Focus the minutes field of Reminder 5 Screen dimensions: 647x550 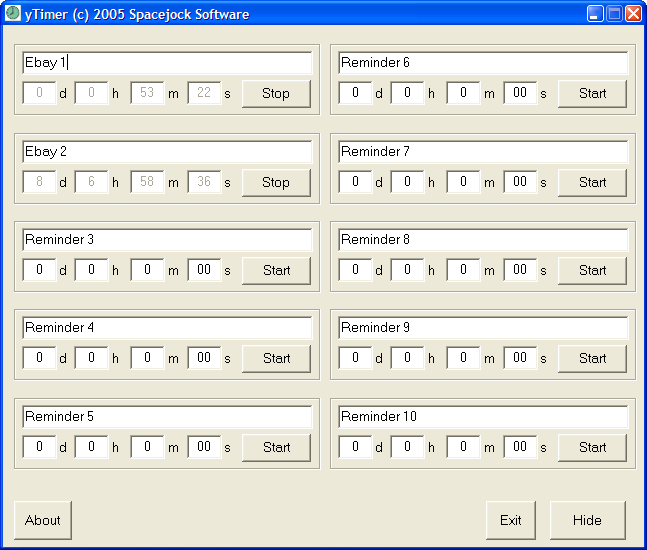pyautogui.click(x=147, y=446)
